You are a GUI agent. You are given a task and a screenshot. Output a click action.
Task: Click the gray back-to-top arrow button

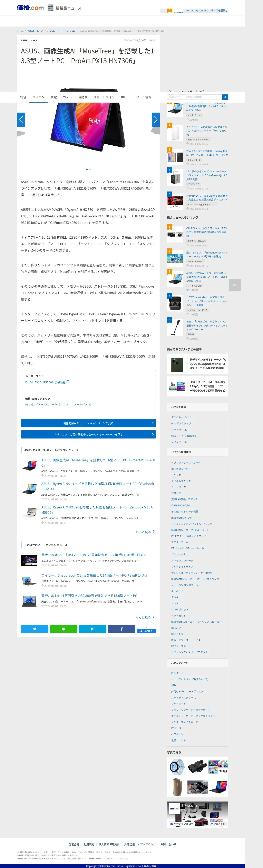pyautogui.click(x=235, y=285)
